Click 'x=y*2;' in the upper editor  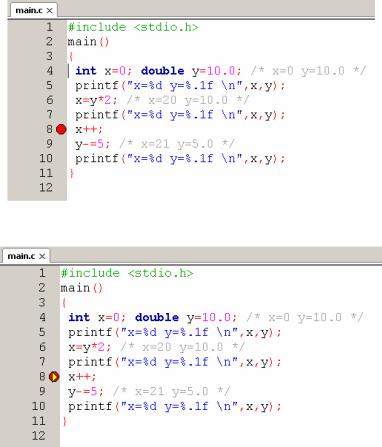(x=96, y=100)
